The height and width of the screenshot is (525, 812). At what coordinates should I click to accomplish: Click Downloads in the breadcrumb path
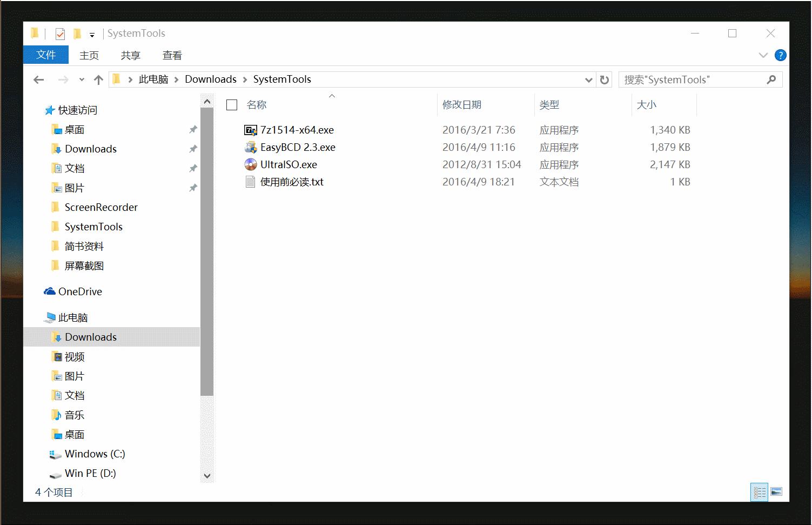point(211,79)
